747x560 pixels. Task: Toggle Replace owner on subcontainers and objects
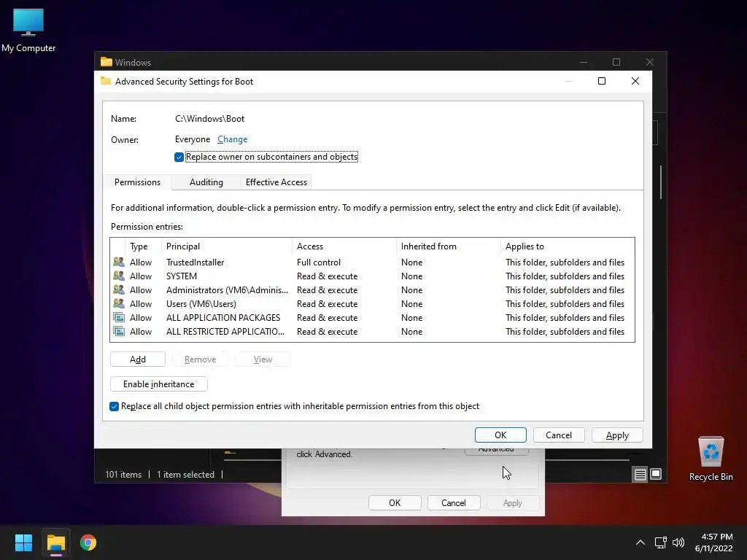[179, 157]
